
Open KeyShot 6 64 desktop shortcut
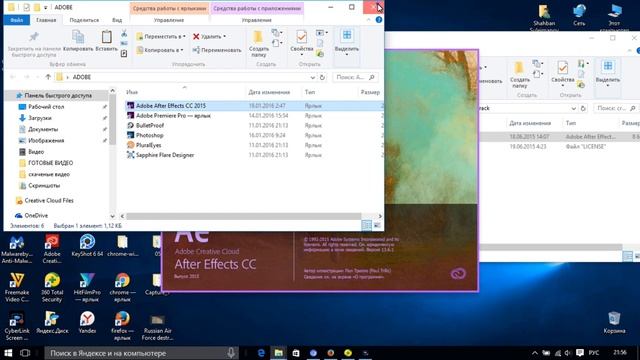(87, 246)
